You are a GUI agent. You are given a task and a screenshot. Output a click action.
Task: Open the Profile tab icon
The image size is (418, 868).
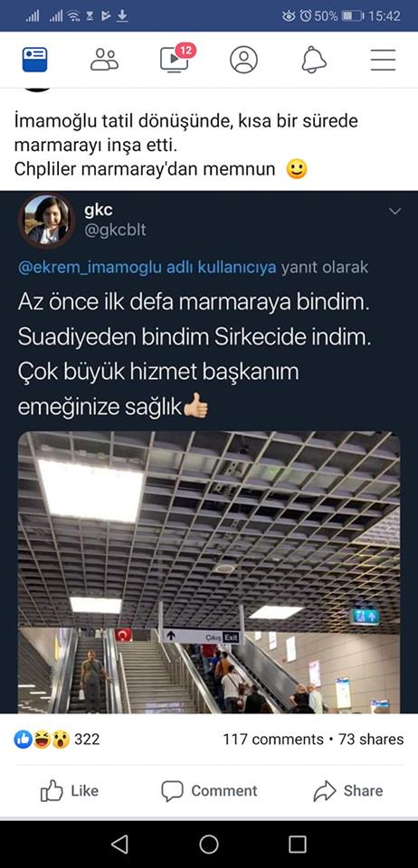point(243,60)
